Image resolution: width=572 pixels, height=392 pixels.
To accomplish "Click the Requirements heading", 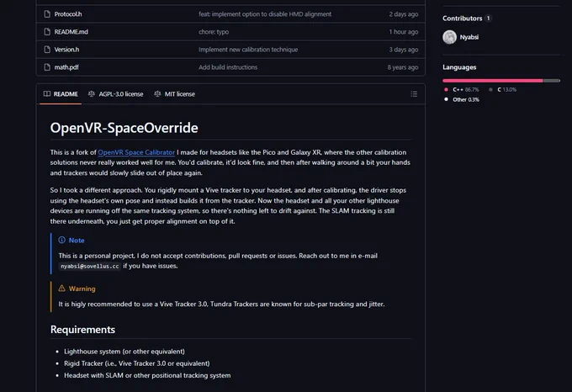I will pyautogui.click(x=82, y=330).
